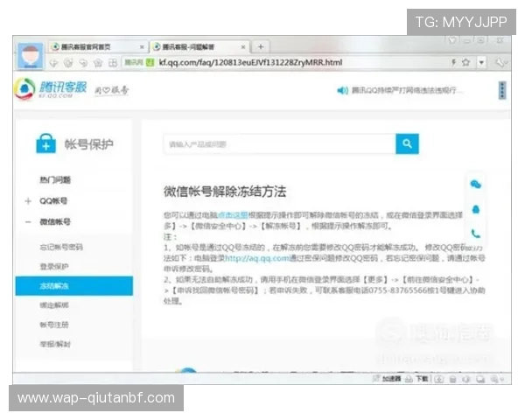Select QQ帐号 sidebar heading
This screenshot has width=525, height=420.
click(53, 201)
